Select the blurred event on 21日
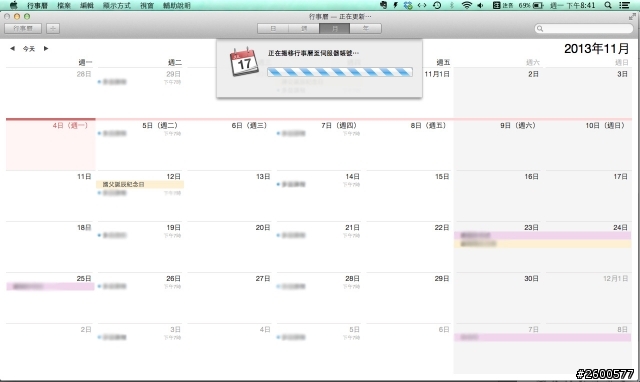640x382 pixels. click(318, 235)
